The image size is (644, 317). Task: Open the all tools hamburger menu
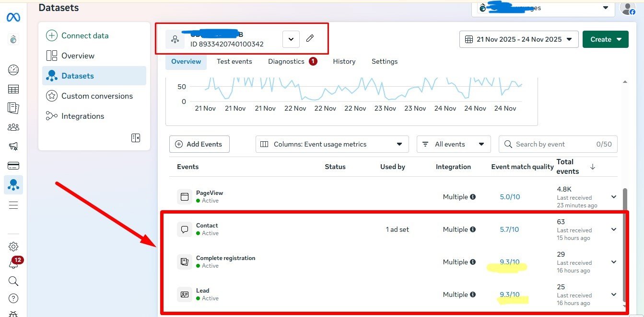tap(13, 205)
